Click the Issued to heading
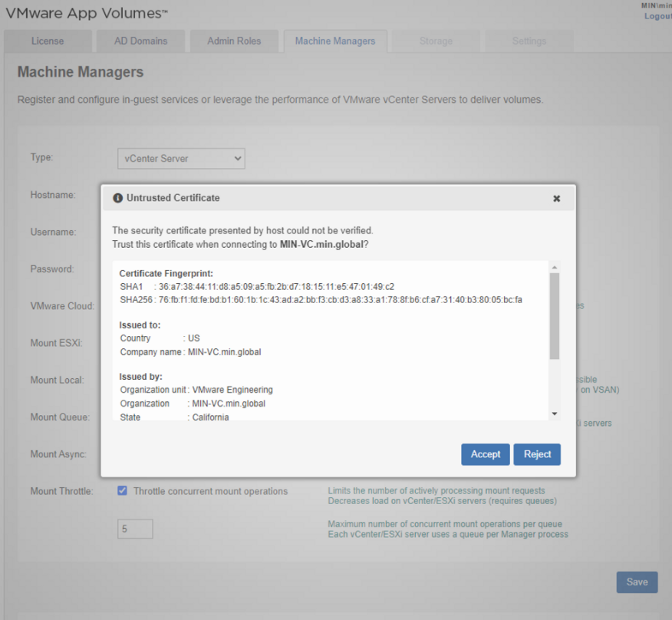Viewport: 672px width, 620px height. click(x=140, y=325)
